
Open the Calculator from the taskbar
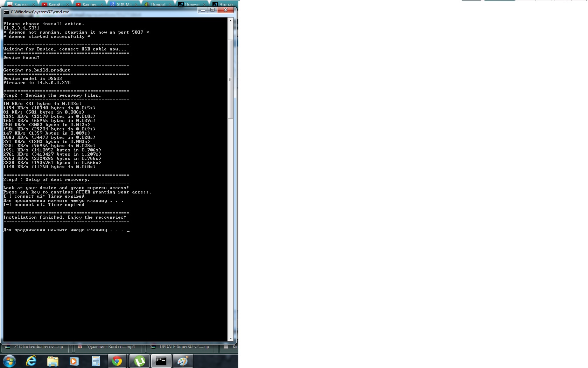pos(96,361)
